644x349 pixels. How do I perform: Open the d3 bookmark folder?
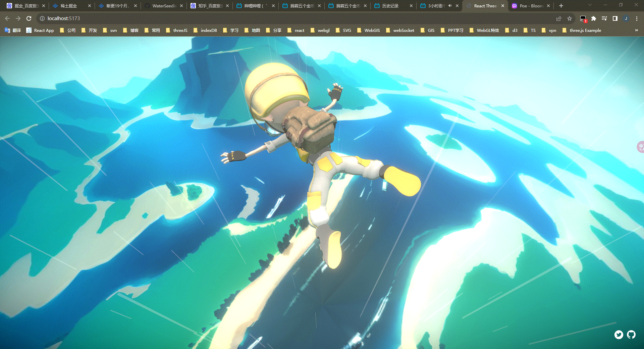(x=511, y=30)
